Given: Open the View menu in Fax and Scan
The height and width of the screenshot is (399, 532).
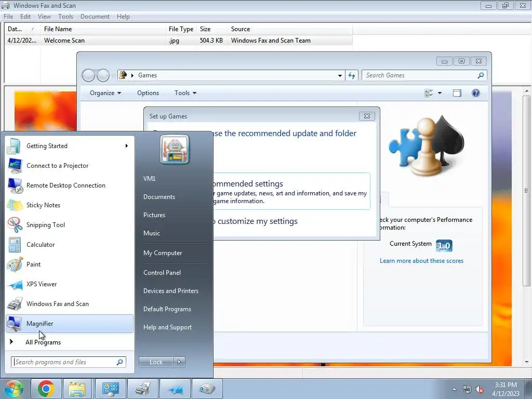Looking at the screenshot, I should 44,16.
